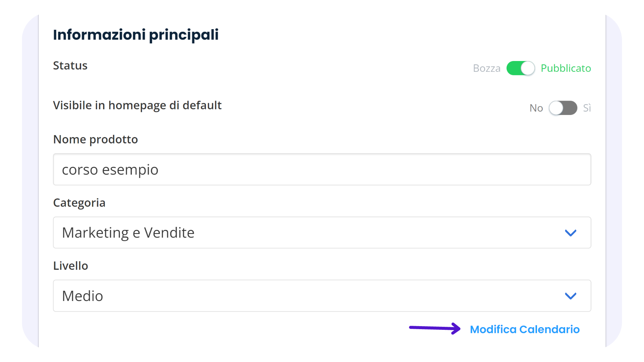
Task: Click the No label beside homepage switch
Action: point(536,108)
